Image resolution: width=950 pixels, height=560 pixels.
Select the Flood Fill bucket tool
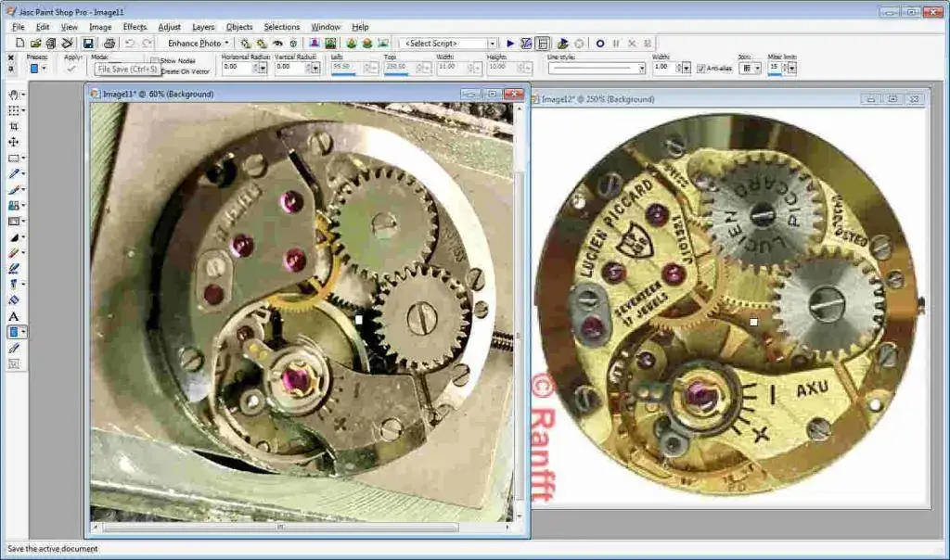13,299
